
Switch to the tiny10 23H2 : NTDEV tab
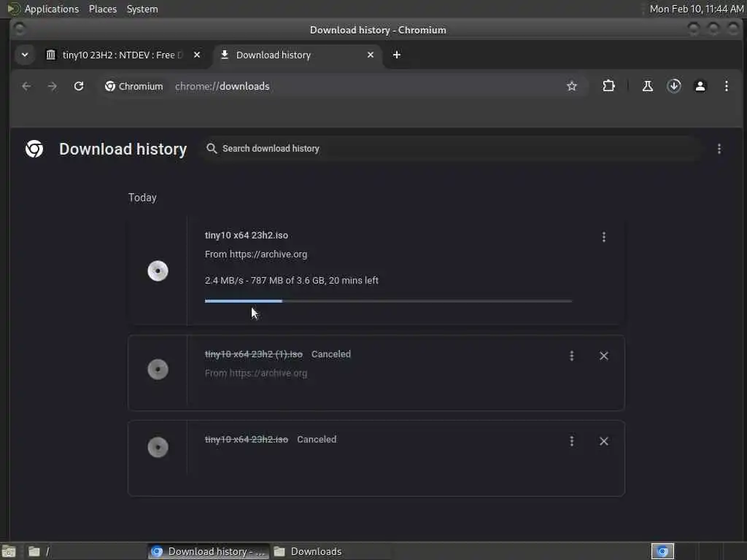coord(123,55)
